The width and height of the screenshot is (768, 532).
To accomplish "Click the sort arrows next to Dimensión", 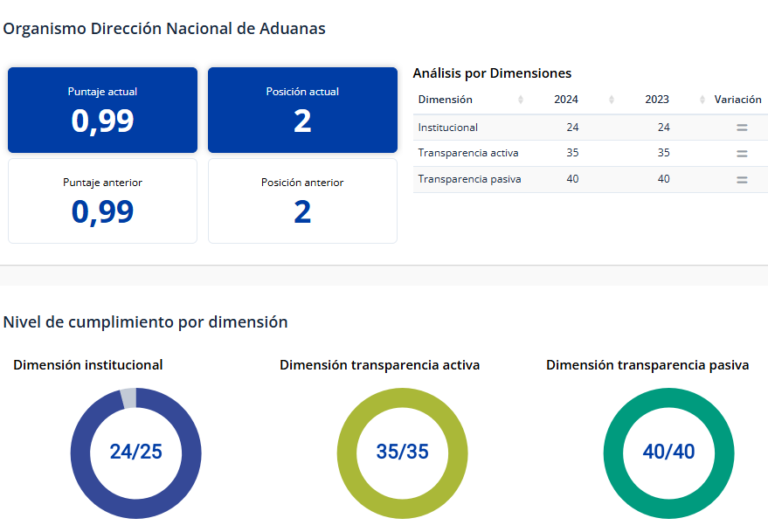I will 521,100.
